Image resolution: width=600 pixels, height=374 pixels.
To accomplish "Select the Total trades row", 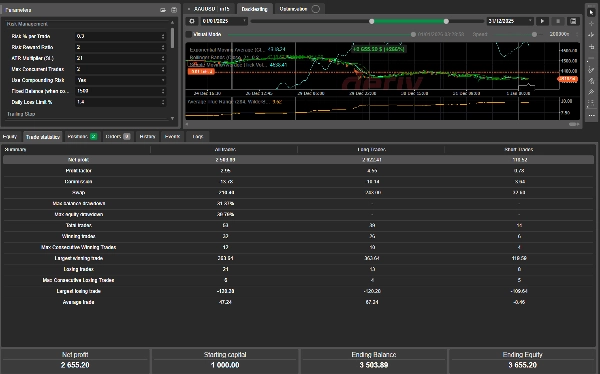I will click(x=298, y=225).
